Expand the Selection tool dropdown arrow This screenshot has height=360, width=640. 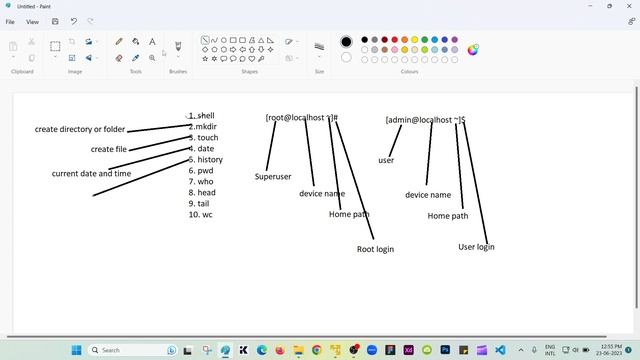tap(55, 57)
